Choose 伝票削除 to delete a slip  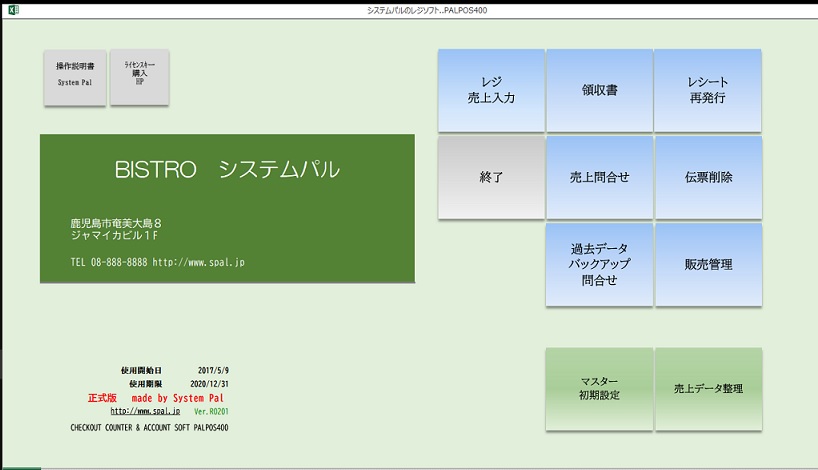point(708,178)
